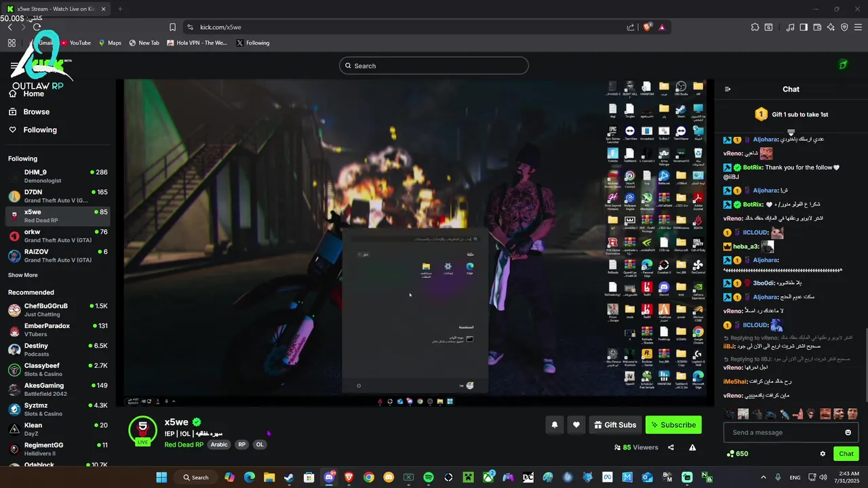This screenshot has width=868, height=488.
Task: Open Destiny recommended channel
Action: 58,350
